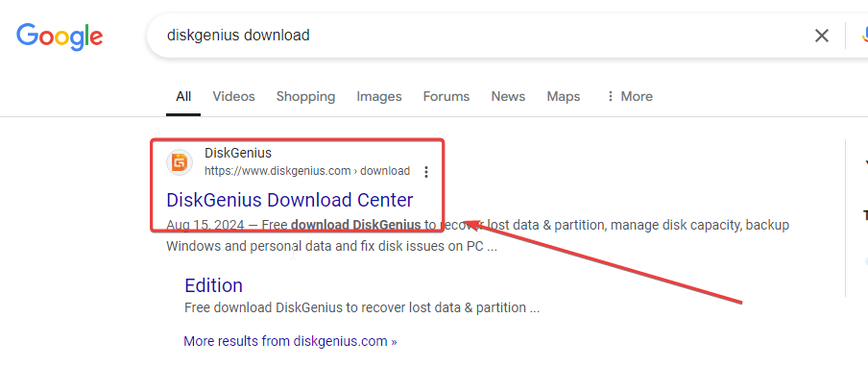The width and height of the screenshot is (868, 367).
Task: Select the All results tab
Action: (x=183, y=96)
